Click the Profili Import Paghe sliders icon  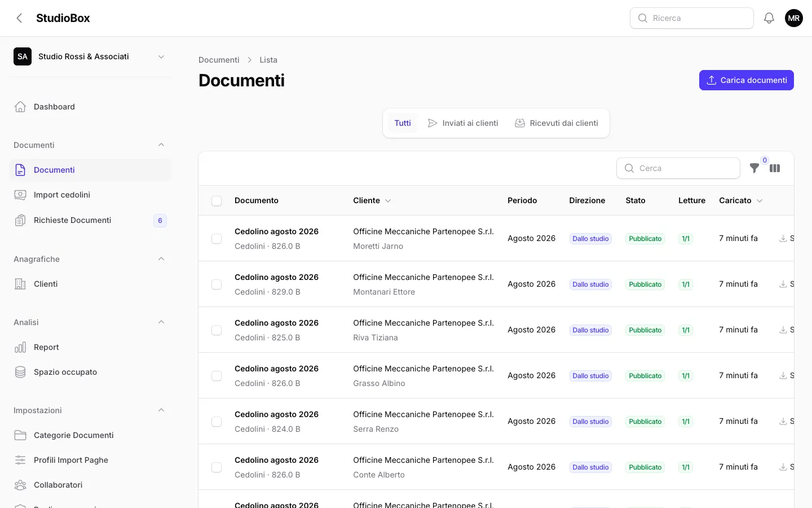click(20, 460)
